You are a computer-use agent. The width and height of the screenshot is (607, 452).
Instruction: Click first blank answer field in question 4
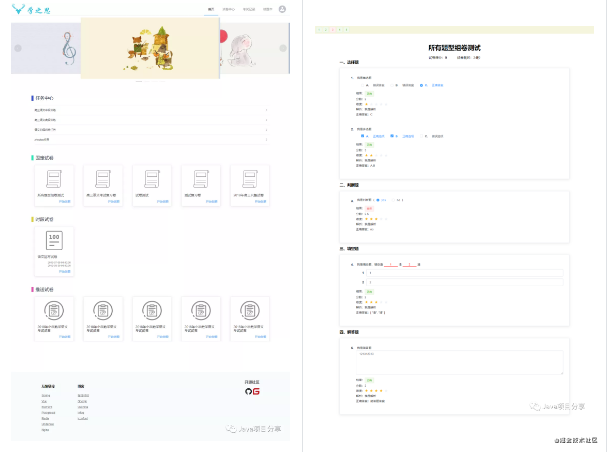[465, 273]
